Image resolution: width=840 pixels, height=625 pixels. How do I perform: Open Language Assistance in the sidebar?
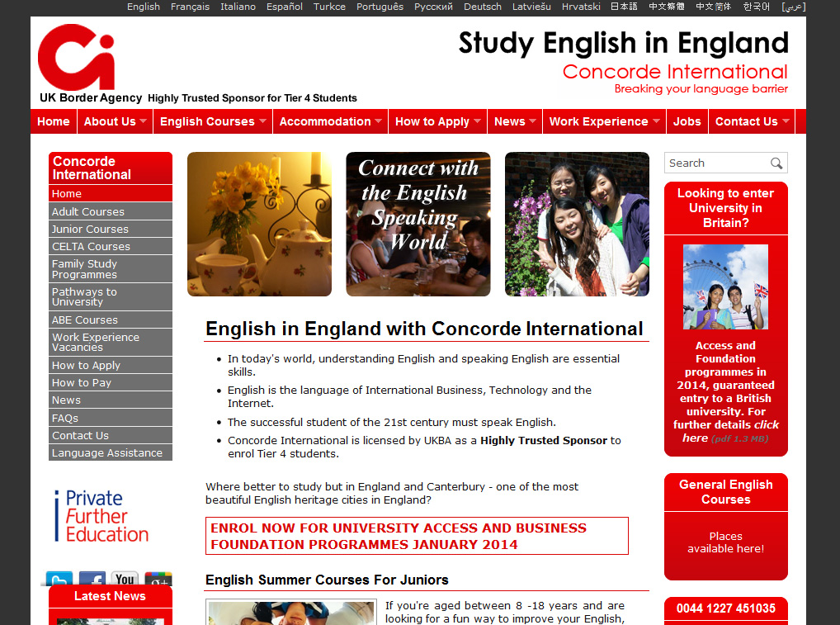click(111, 452)
